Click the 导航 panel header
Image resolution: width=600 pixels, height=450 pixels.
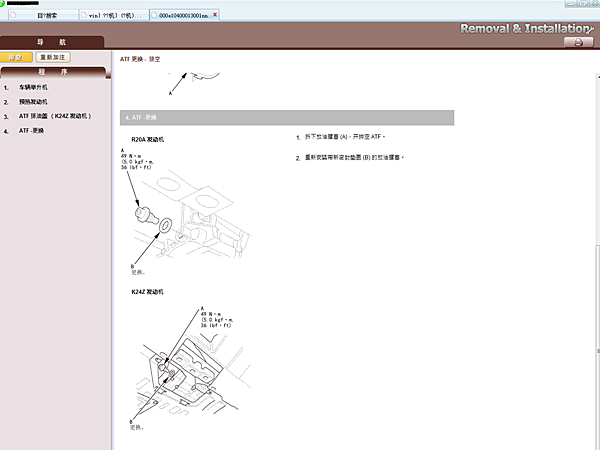(x=52, y=42)
